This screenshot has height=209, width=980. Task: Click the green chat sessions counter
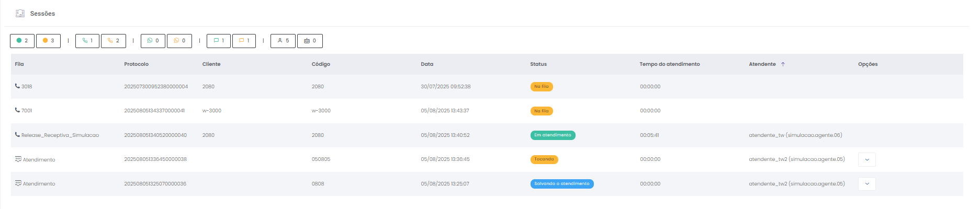(x=219, y=41)
